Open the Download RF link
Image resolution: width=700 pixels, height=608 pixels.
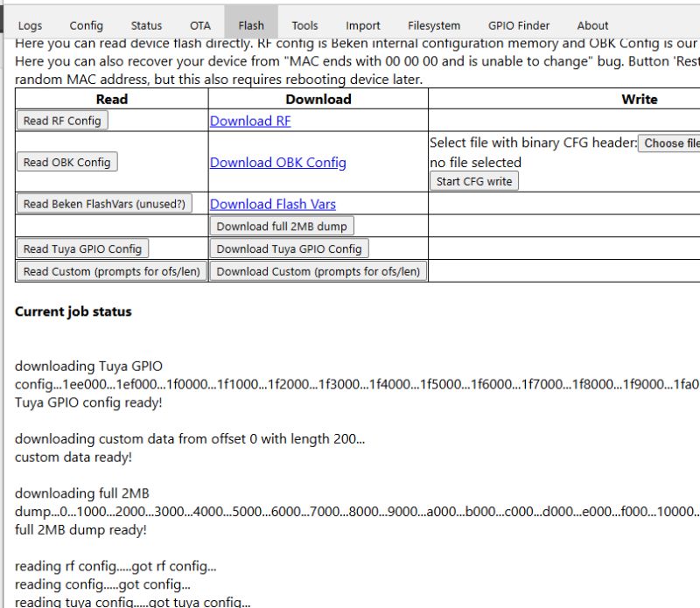coord(249,120)
